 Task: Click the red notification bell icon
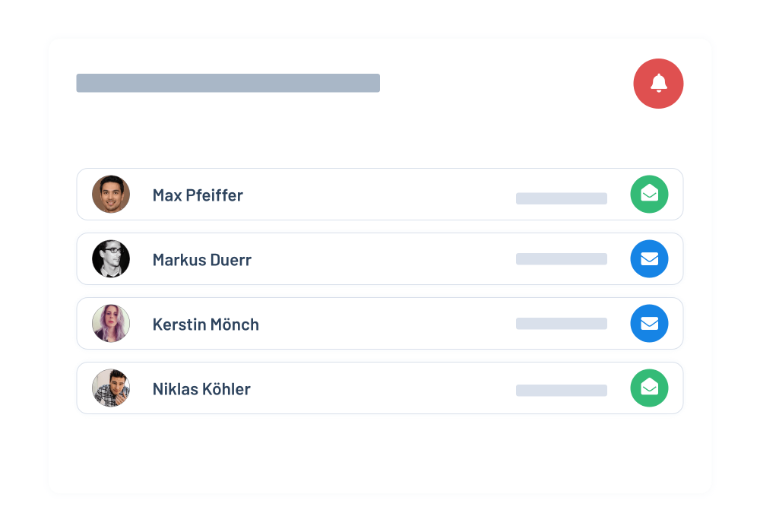pos(658,84)
